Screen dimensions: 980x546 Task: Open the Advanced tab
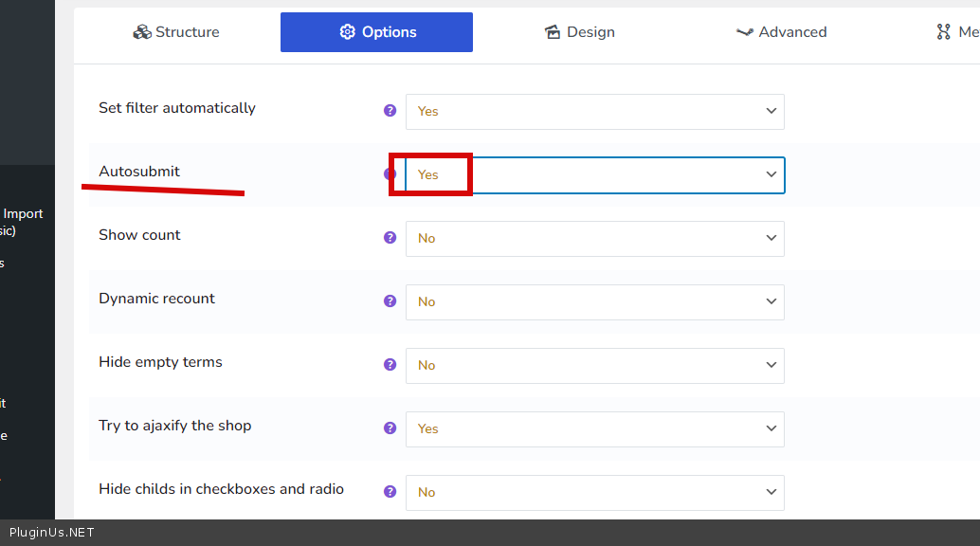pyautogui.click(x=781, y=32)
